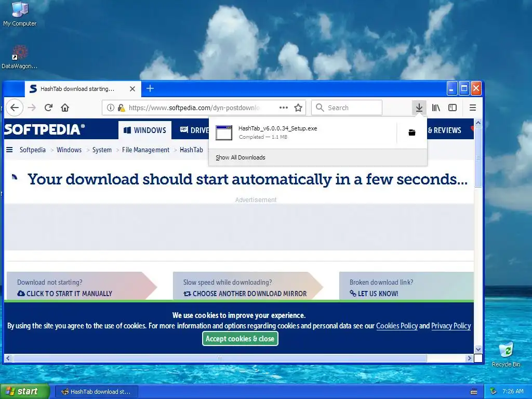Open the Windows start button
The width and height of the screenshot is (532, 399).
(25, 392)
